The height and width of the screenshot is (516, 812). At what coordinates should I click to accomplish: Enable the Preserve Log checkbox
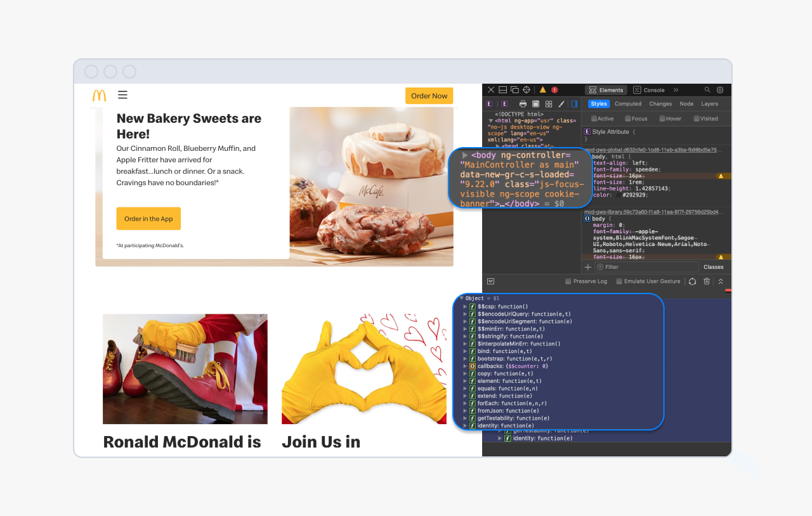(x=568, y=281)
